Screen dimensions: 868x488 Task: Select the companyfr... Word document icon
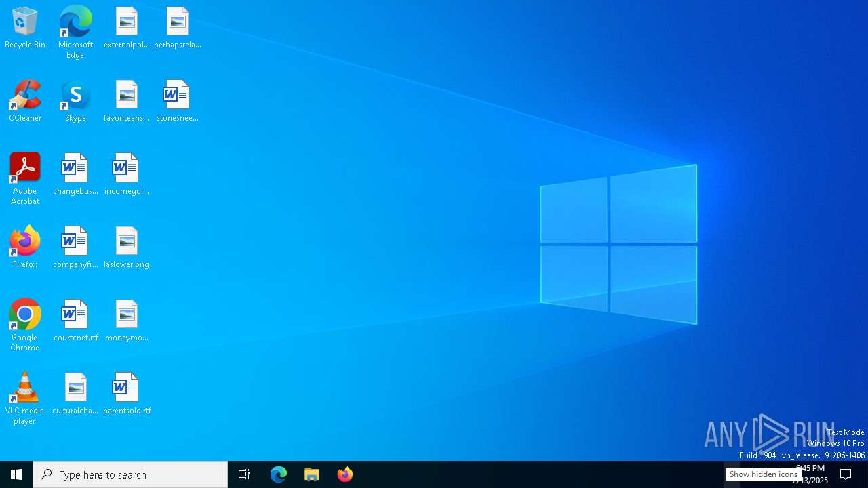pyautogui.click(x=75, y=248)
